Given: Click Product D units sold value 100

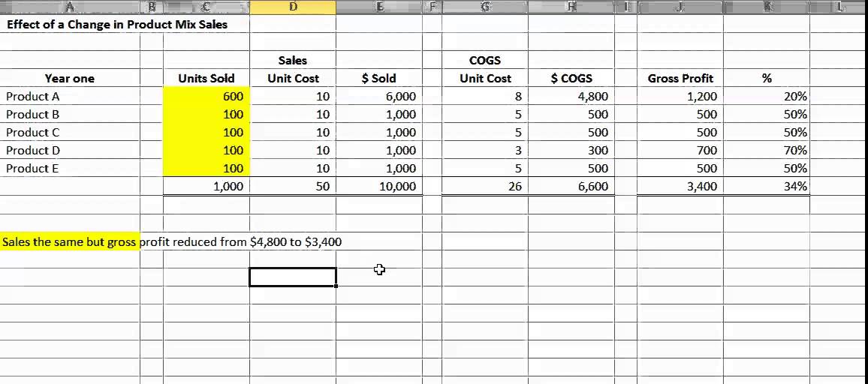Looking at the screenshot, I should (206, 150).
